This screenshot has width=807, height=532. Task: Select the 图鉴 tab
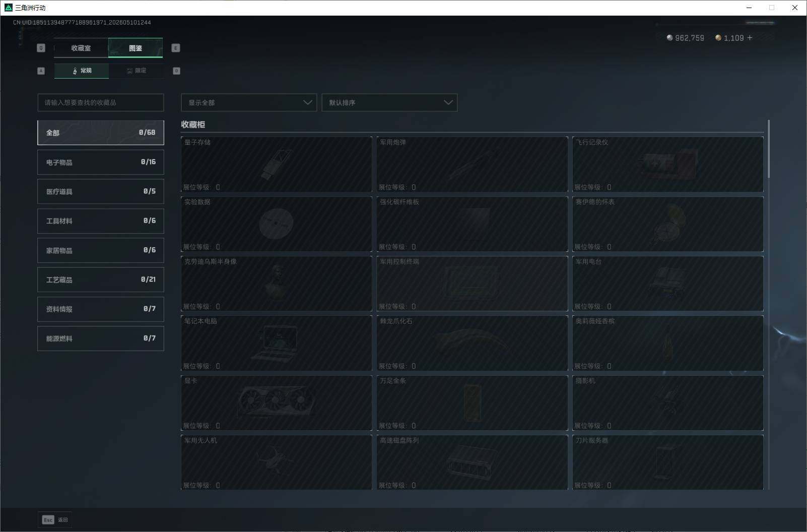(136, 48)
